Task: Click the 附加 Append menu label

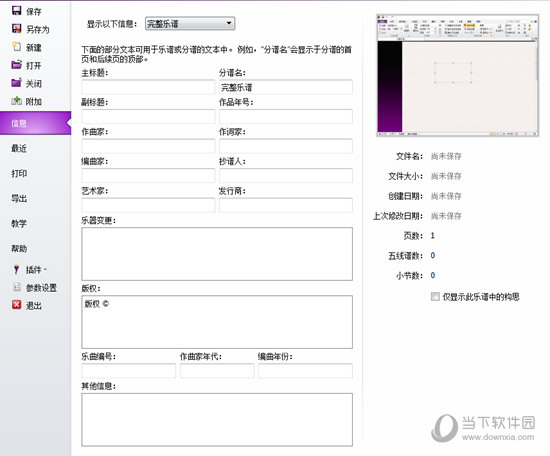Action: [34, 102]
